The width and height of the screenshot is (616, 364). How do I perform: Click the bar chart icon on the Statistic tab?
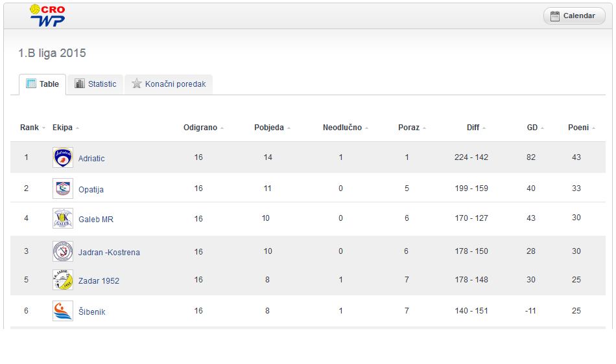(x=80, y=84)
